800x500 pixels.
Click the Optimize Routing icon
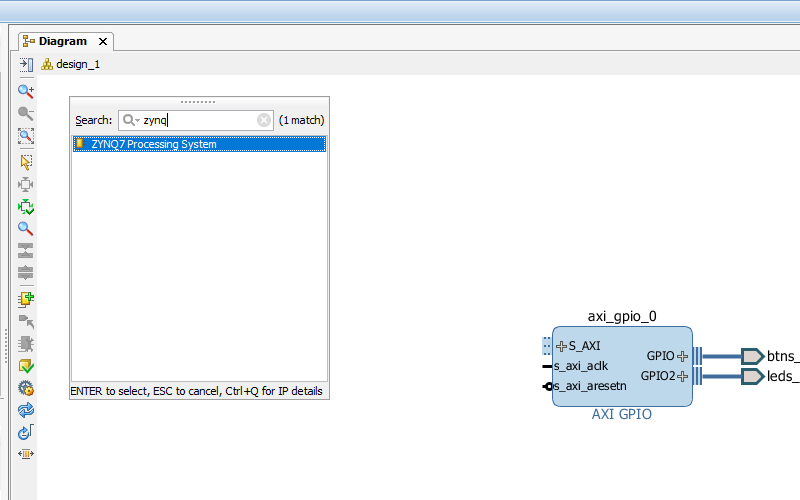point(26,432)
